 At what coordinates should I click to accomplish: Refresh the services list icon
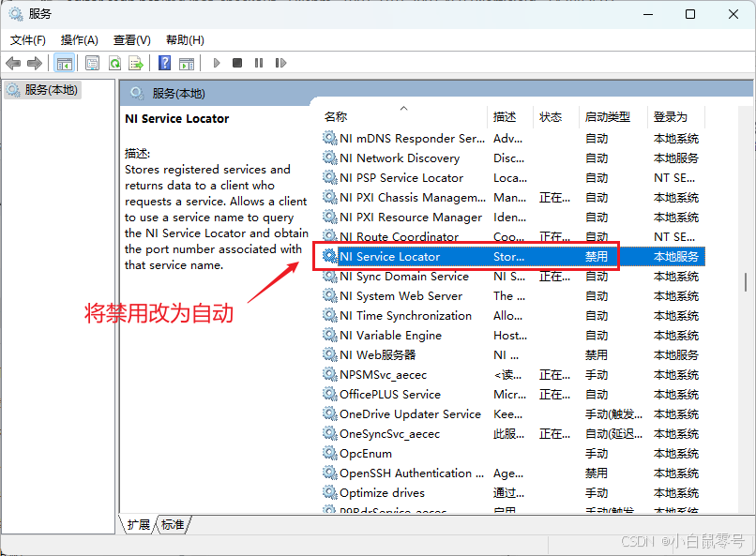115,63
